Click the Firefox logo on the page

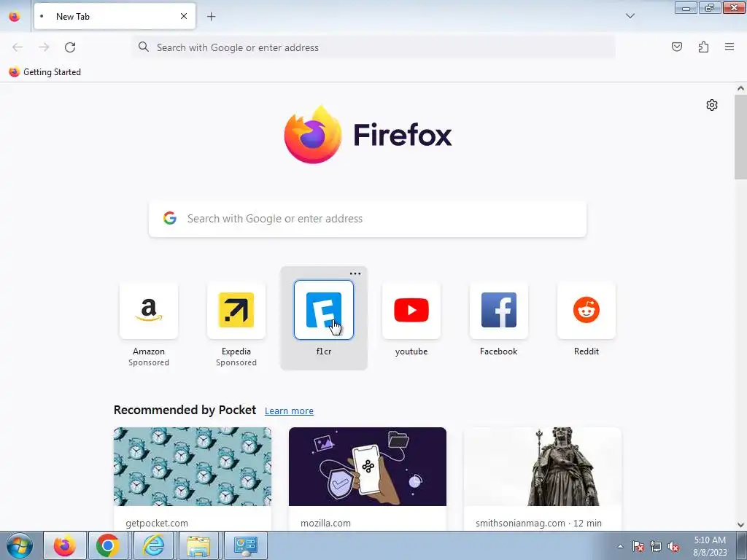(368, 135)
